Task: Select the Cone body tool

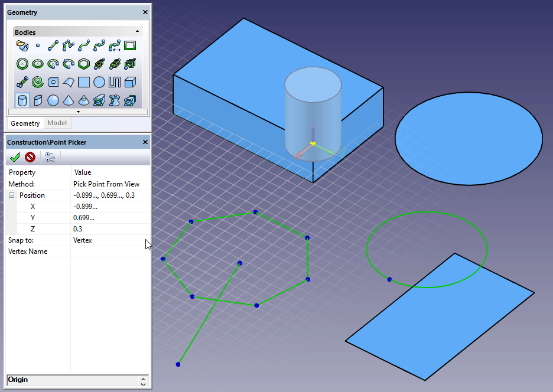Action: 69,100
